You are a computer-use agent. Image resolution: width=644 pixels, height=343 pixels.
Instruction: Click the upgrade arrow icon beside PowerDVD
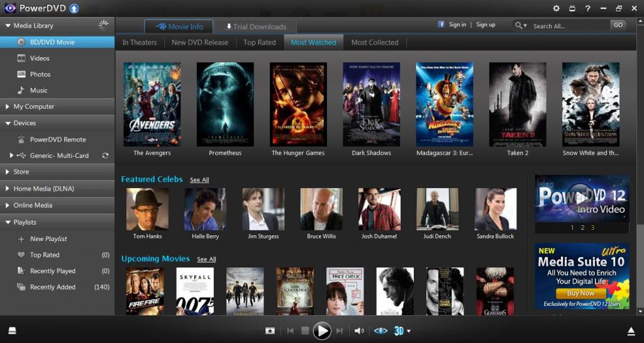click(74, 8)
